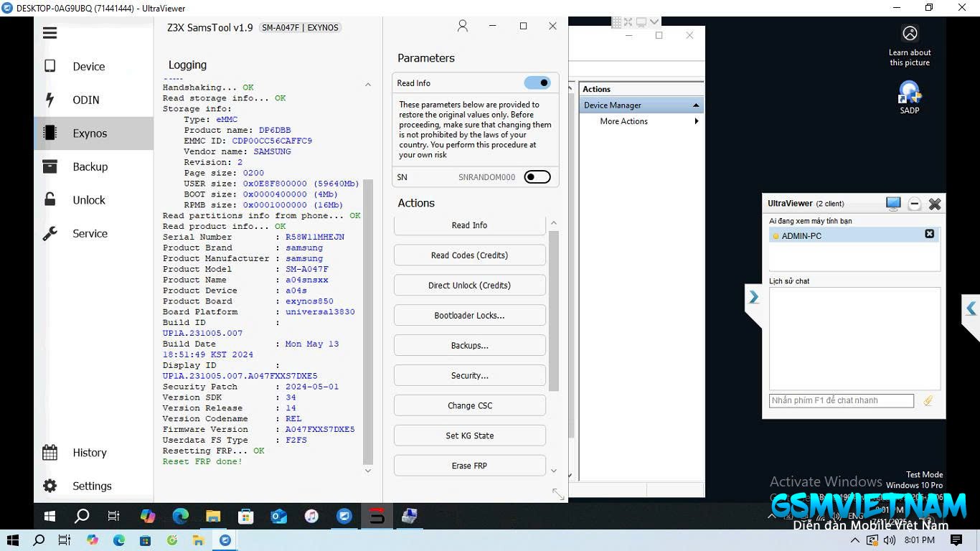Click the user account icon in SamsTool
The height and width of the screenshot is (551, 980).
point(463,26)
